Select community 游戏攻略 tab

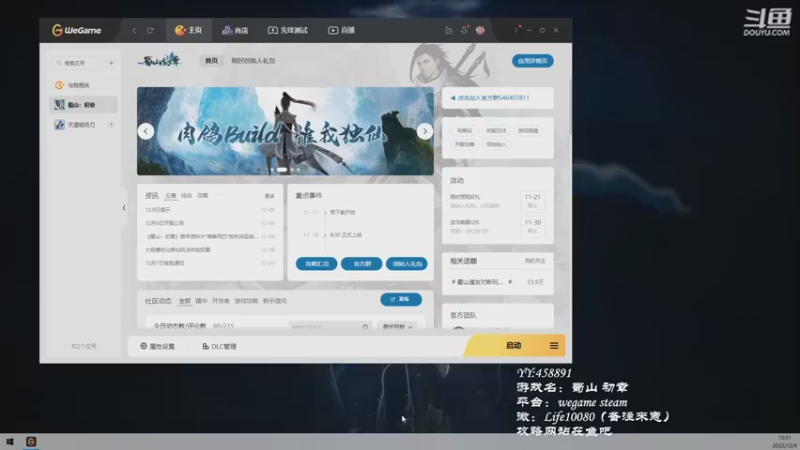[246, 301]
